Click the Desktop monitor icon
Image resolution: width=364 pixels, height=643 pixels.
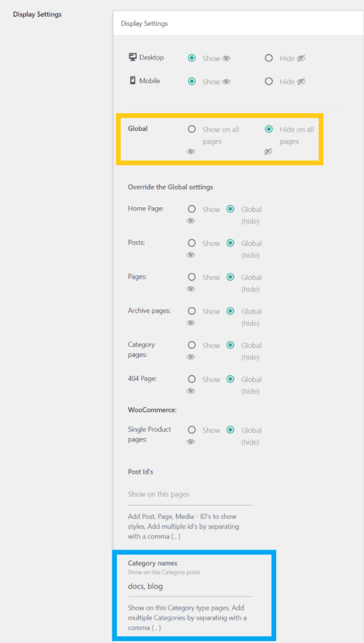pos(132,57)
